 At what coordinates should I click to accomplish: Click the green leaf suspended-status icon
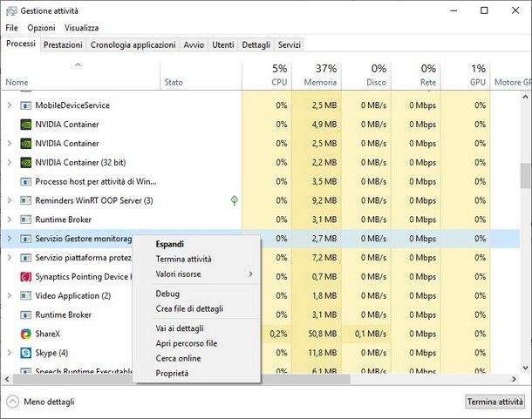(x=234, y=200)
